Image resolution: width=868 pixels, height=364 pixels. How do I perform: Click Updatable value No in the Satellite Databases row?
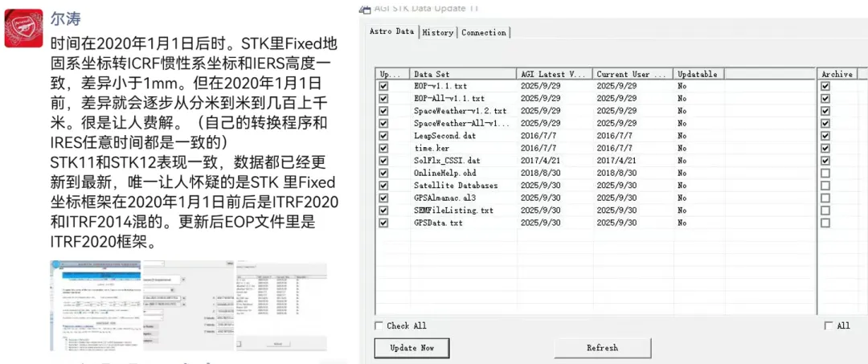pos(682,186)
